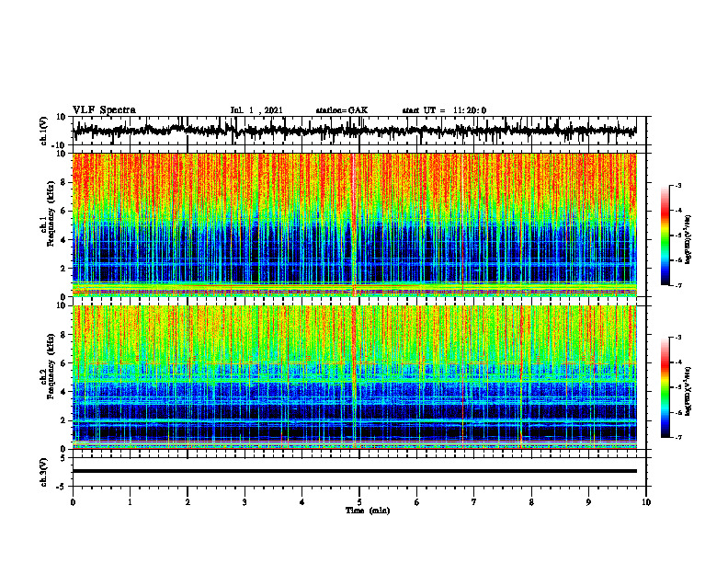Screen dimensions: 728x563
Task: Click the ch.1 color scale bar
Action: [x=665, y=236]
